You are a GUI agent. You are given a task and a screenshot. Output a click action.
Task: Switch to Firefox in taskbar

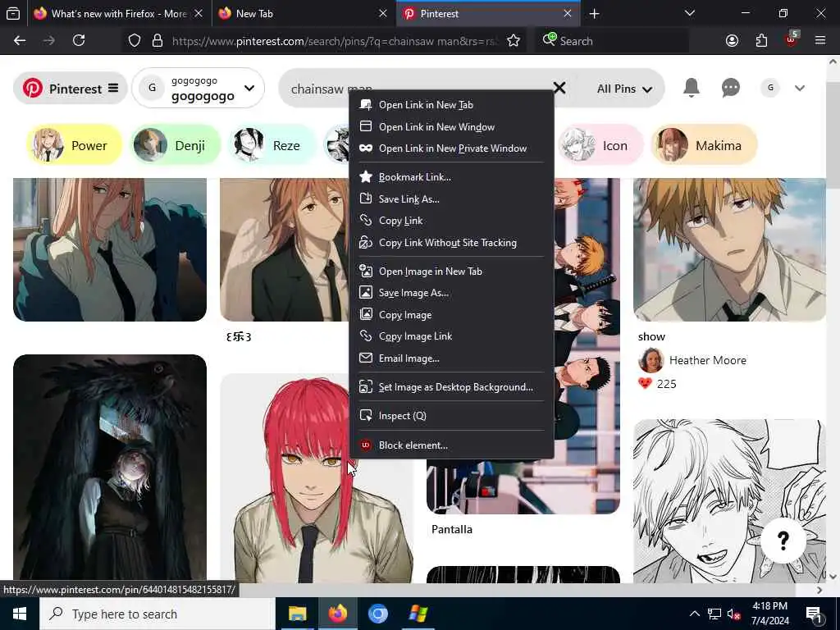tap(337, 614)
